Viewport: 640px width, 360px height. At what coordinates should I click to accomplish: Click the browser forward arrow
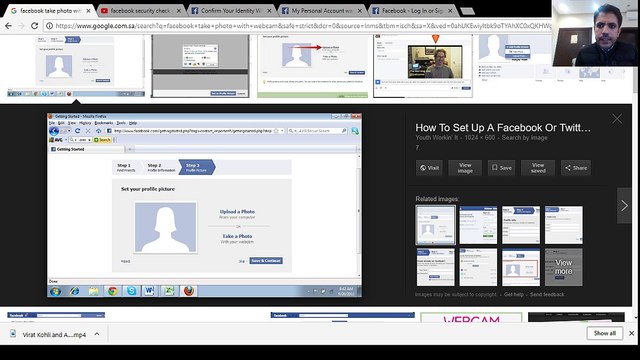(x=21, y=26)
